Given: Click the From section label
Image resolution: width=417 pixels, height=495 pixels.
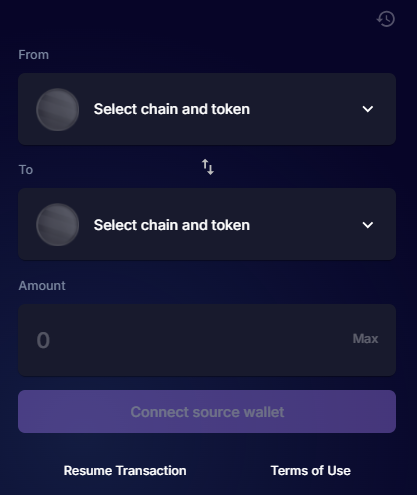Looking at the screenshot, I should (34, 55).
